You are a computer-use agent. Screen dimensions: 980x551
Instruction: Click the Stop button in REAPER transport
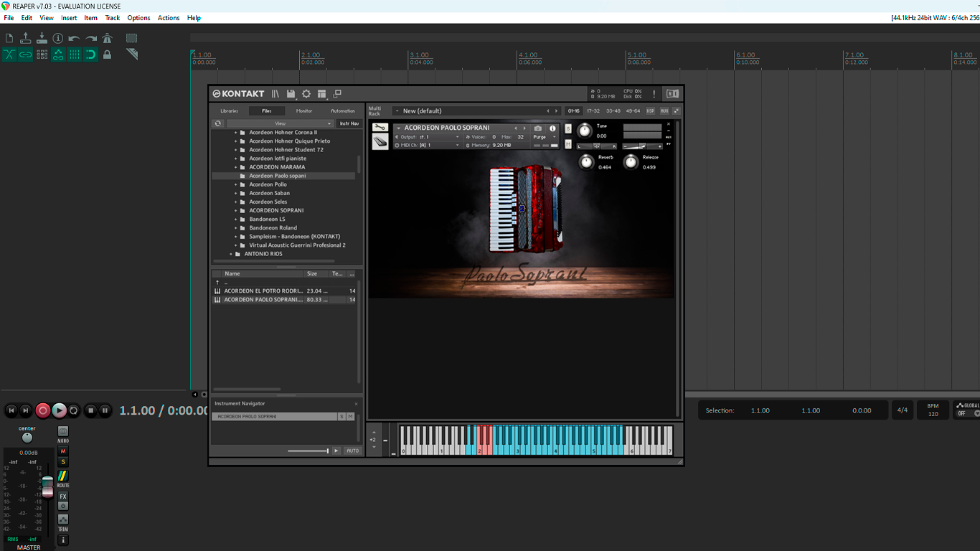coord(90,410)
